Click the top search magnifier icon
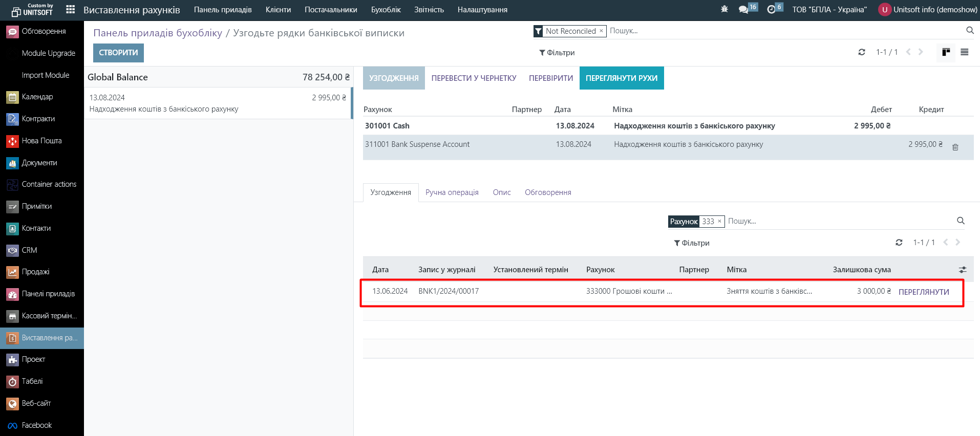This screenshot has width=980, height=436. click(970, 31)
